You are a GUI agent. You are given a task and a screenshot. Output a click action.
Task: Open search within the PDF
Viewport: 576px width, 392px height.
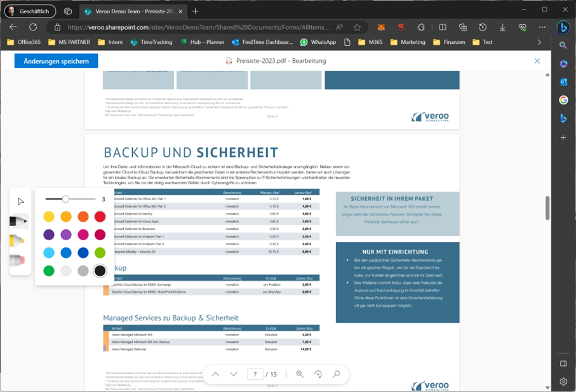click(x=335, y=374)
